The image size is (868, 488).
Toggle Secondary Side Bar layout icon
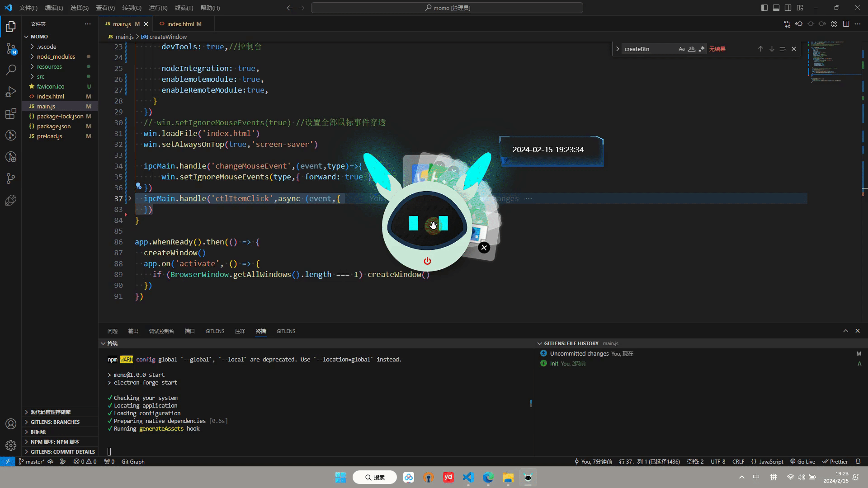[788, 8]
